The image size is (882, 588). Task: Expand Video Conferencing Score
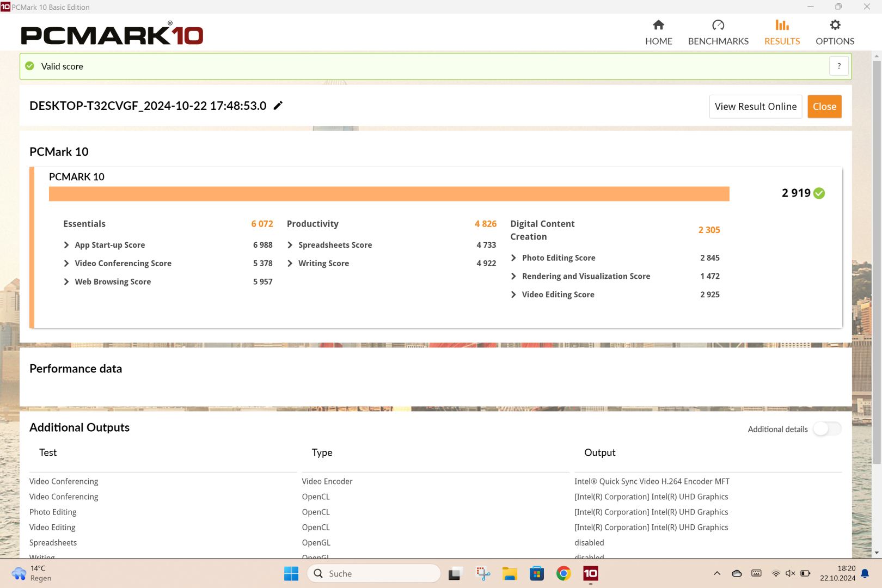[66, 264]
